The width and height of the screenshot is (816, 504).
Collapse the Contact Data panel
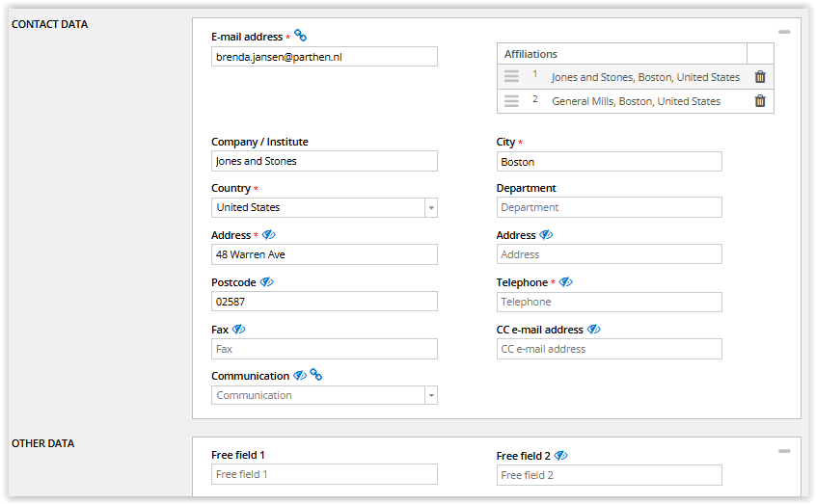click(x=784, y=32)
